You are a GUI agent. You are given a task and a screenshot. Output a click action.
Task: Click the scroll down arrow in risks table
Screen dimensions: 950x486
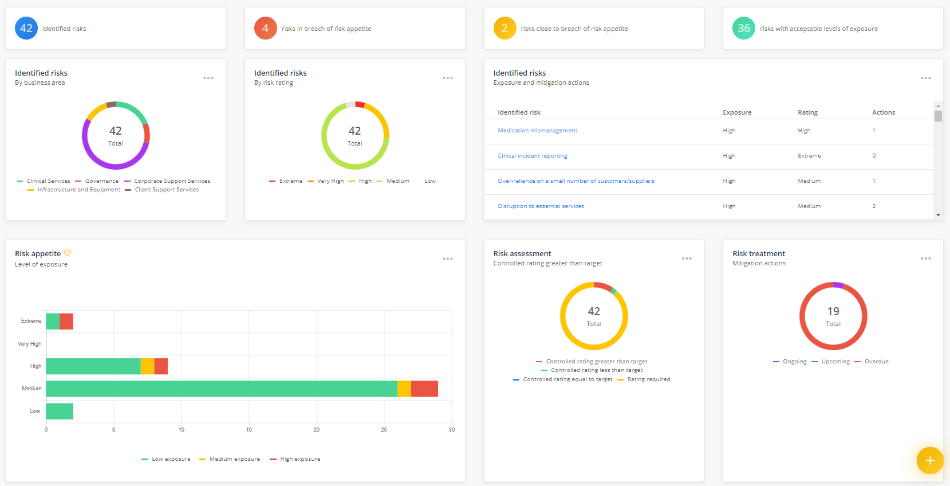pos(938,214)
